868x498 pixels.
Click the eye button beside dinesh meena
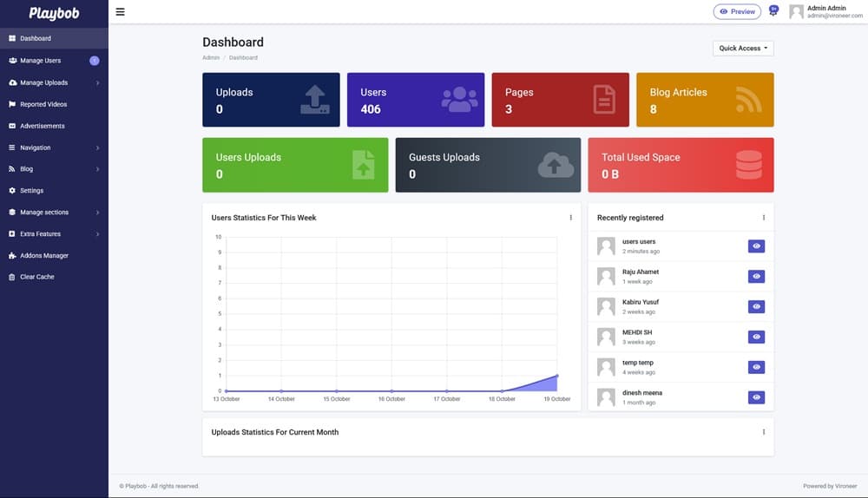(756, 397)
